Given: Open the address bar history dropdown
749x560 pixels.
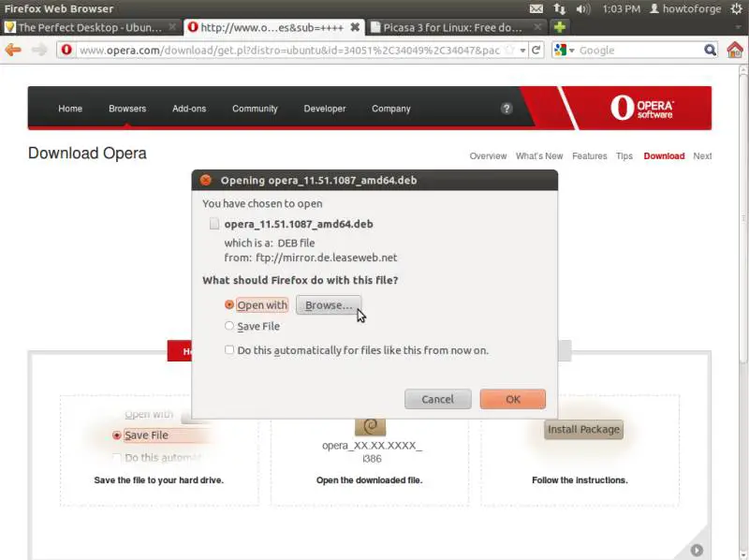Looking at the screenshot, I should [x=523, y=51].
